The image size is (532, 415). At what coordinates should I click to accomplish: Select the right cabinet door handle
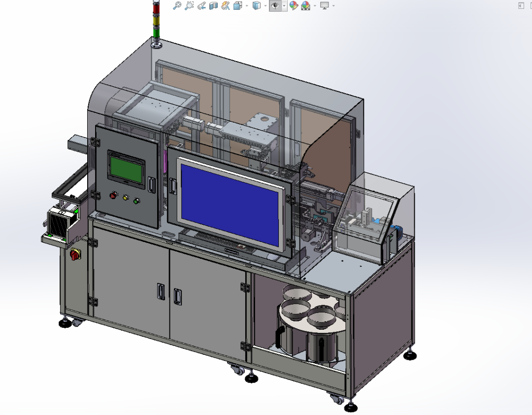point(177,297)
